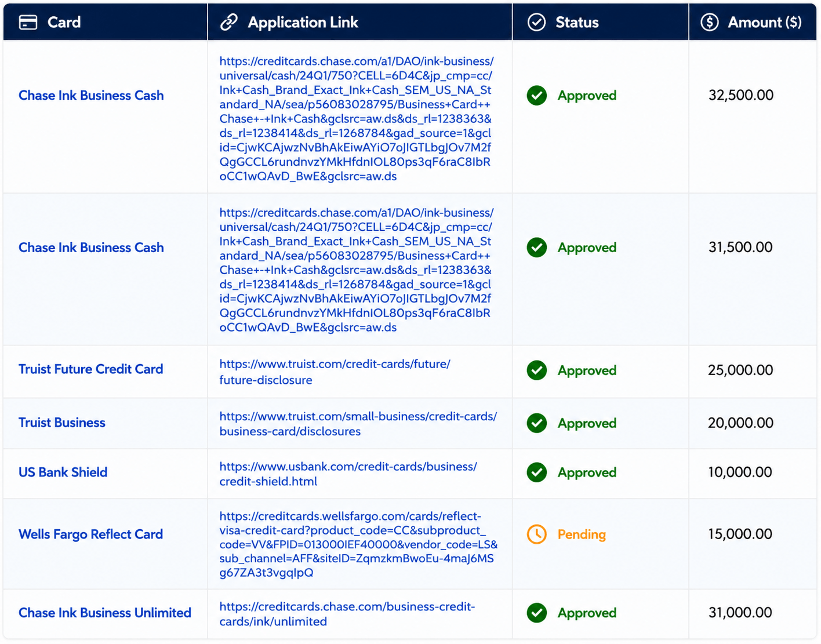Select the amount 15,000.00
This screenshot has height=644, width=821.
pyautogui.click(x=740, y=534)
